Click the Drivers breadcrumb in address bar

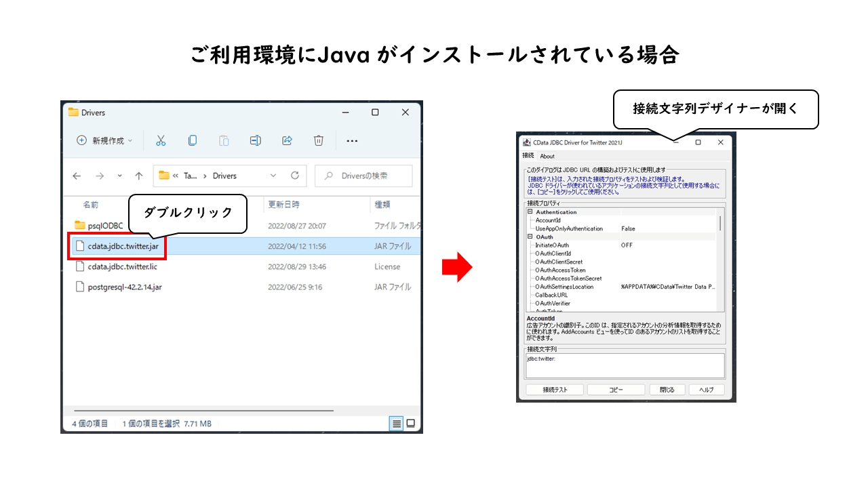224,176
